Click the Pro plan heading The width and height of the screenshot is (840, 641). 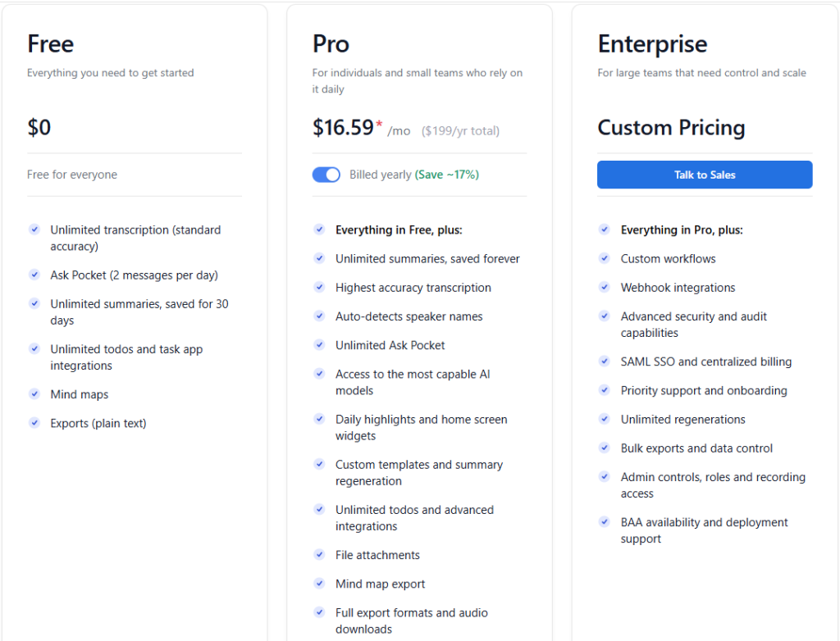pos(331,44)
